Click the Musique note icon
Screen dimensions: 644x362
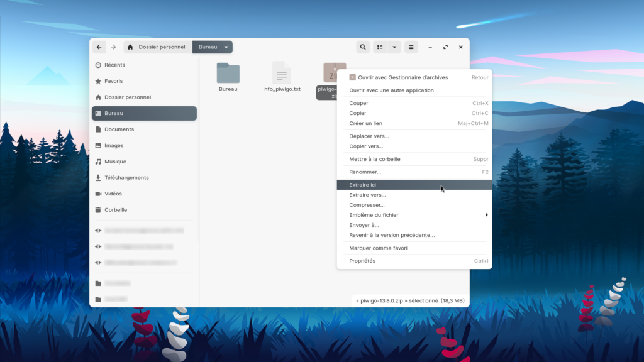(98, 162)
